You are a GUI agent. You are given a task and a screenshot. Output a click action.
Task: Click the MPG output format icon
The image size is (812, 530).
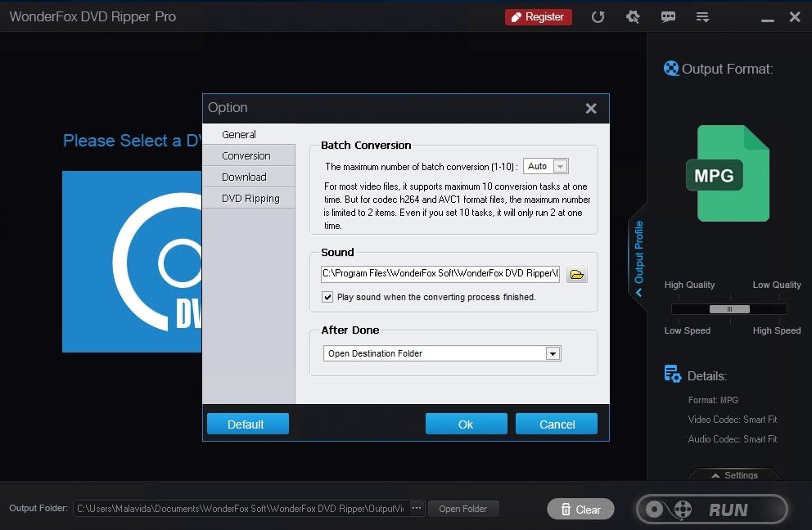click(729, 174)
